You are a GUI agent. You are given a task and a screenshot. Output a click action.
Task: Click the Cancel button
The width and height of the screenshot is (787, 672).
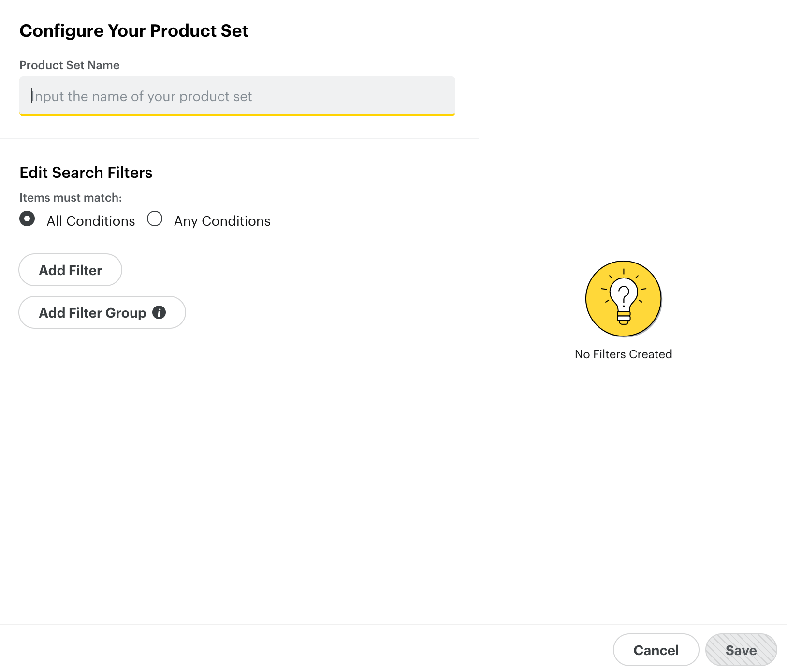pyautogui.click(x=656, y=650)
